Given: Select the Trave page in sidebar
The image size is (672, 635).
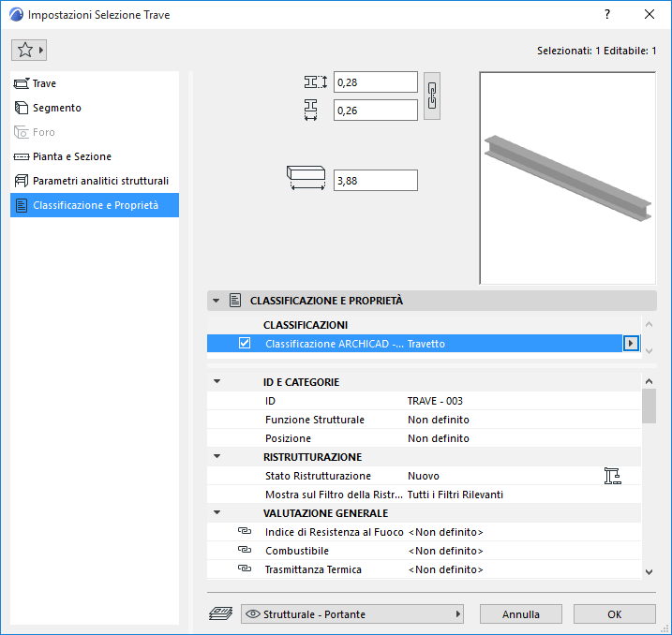Looking at the screenshot, I should (95, 83).
